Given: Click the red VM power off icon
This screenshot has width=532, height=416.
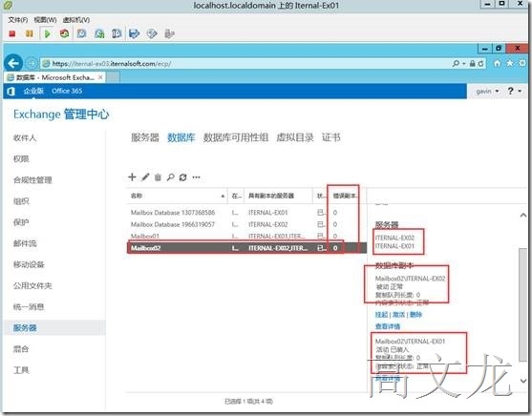Looking at the screenshot, I should pos(12,33).
